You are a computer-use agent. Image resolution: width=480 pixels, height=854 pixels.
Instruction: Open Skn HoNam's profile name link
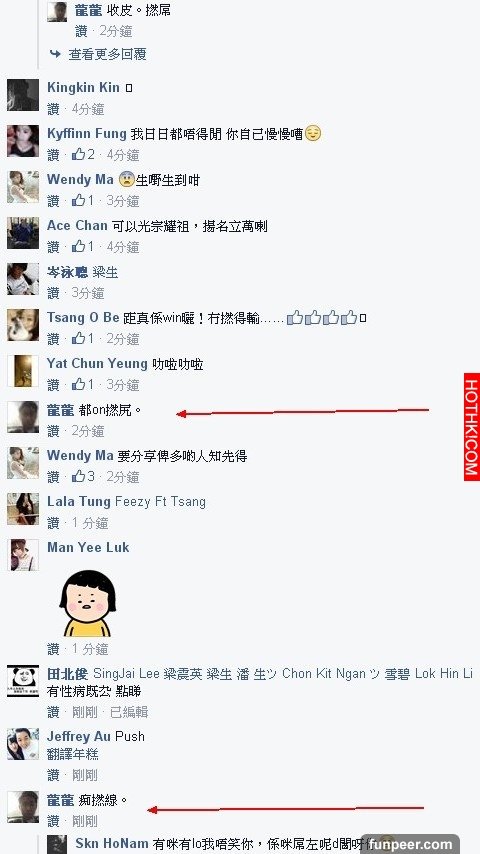(112, 844)
